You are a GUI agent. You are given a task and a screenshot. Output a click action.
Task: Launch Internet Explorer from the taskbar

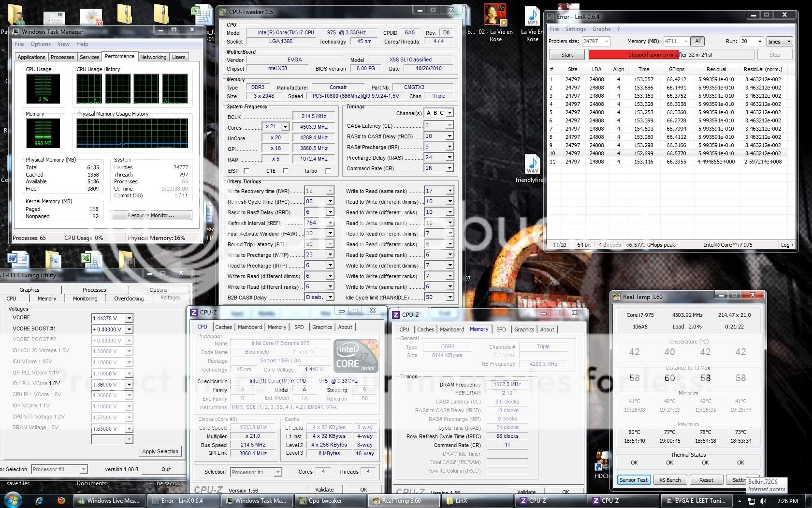pyautogui.click(x=39, y=501)
